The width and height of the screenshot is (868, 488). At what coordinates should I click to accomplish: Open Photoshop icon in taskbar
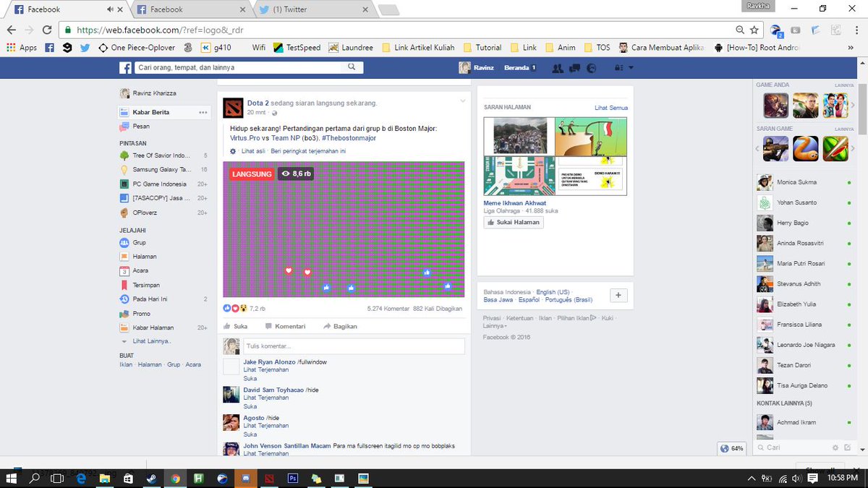pos(293,478)
